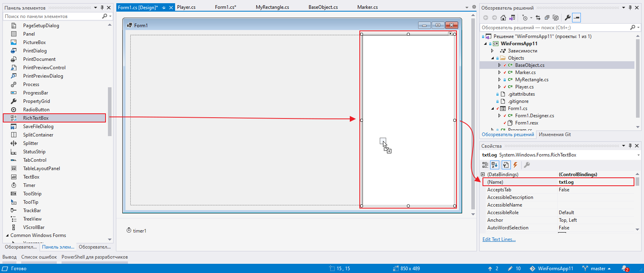Viewport: 644px width, 273px height.
Task: Expand the DataBindings property group
Action: tap(483, 175)
